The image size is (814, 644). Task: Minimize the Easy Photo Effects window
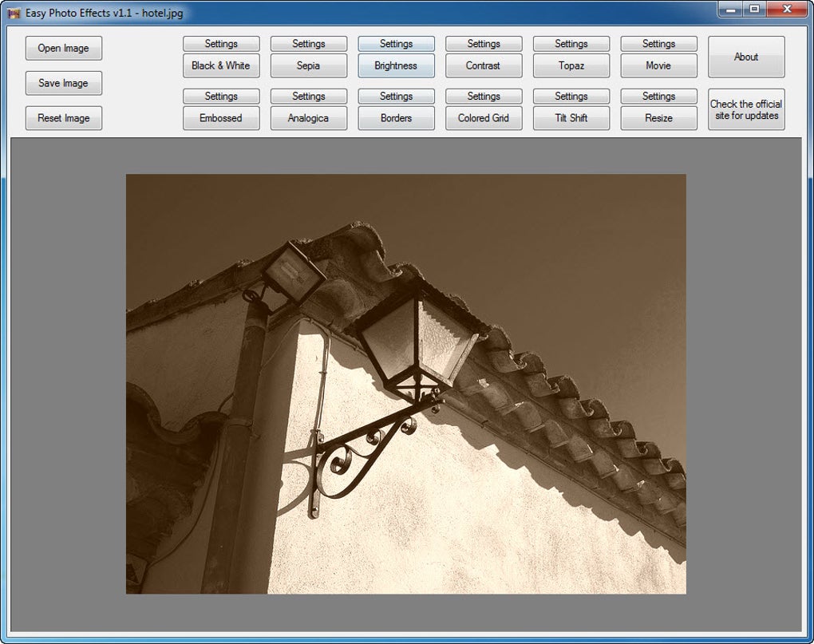click(x=730, y=10)
